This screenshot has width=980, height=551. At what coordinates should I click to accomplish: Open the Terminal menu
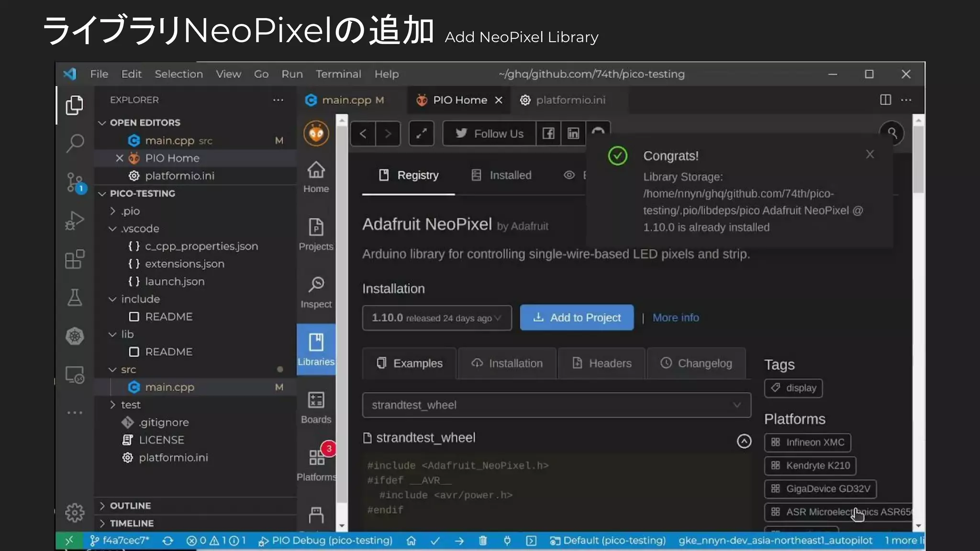click(338, 74)
